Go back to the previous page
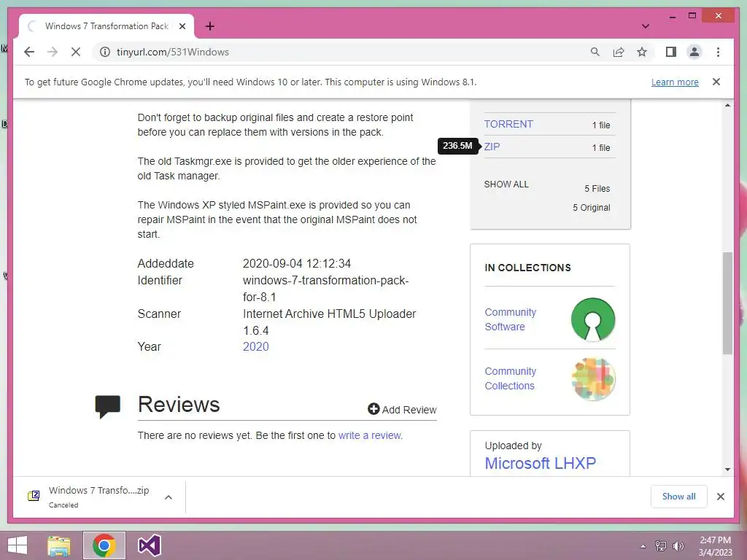Viewport: 747px width, 560px height. pyautogui.click(x=29, y=52)
